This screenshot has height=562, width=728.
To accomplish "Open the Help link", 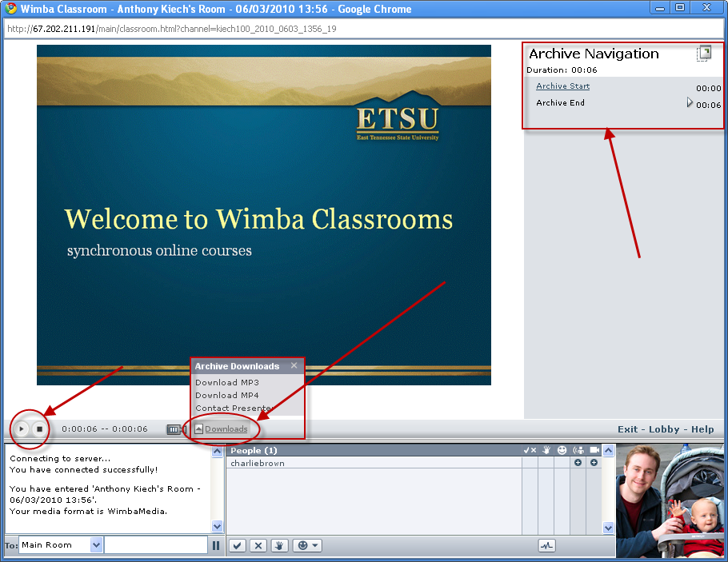I will [x=702, y=429].
